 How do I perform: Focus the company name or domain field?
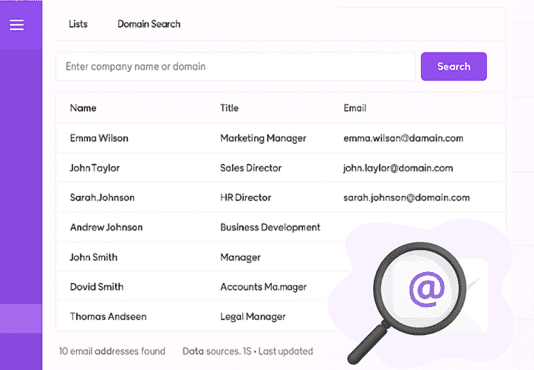point(235,66)
